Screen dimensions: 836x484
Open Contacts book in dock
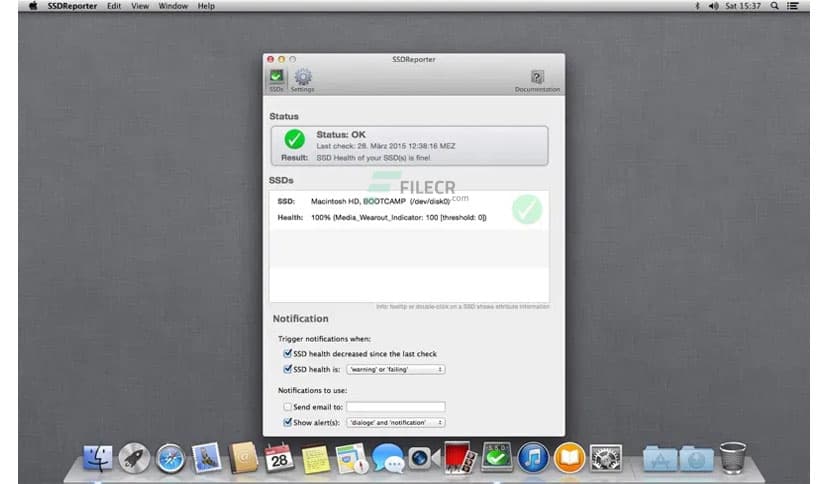click(x=243, y=458)
